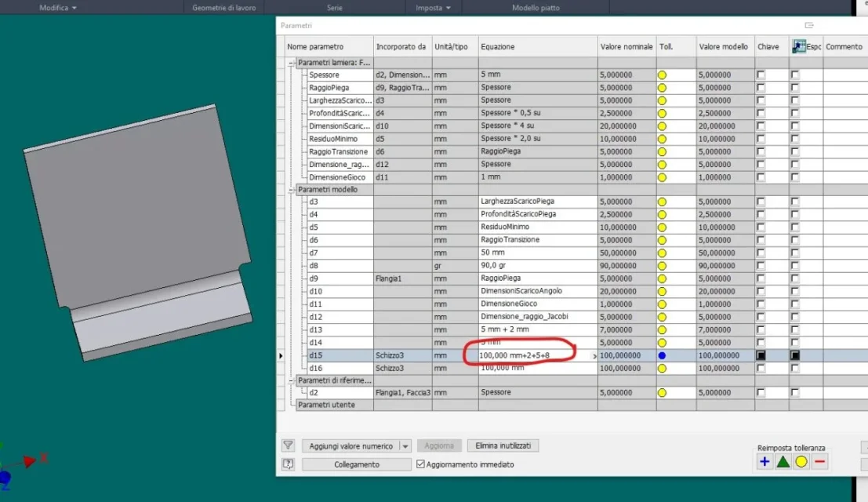Click the Commento column header
The image size is (868, 502).
845,46
